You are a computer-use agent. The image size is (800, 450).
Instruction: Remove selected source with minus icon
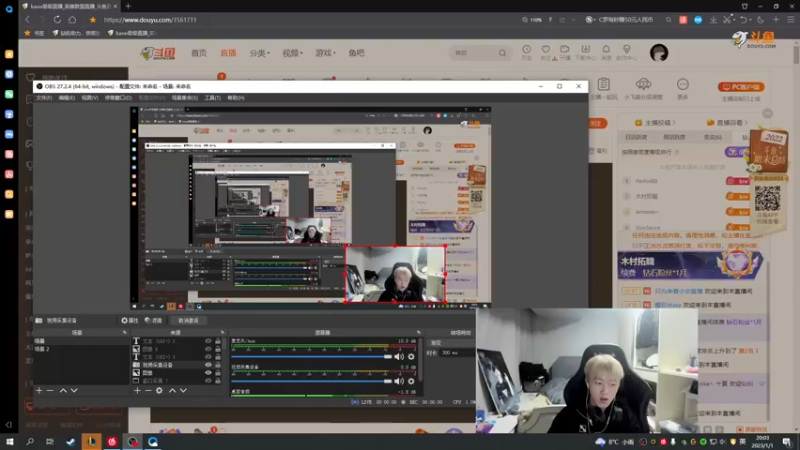click(148, 390)
